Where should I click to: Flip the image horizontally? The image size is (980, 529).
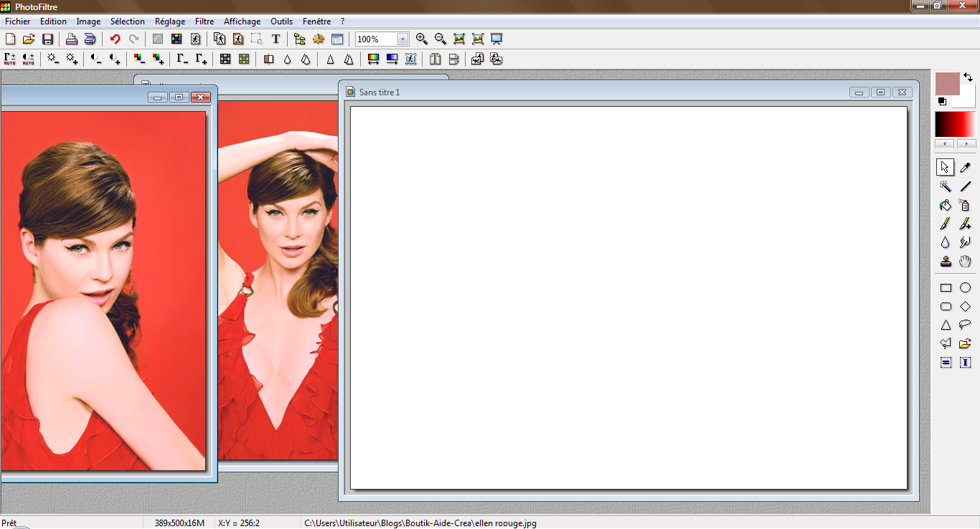click(x=435, y=59)
